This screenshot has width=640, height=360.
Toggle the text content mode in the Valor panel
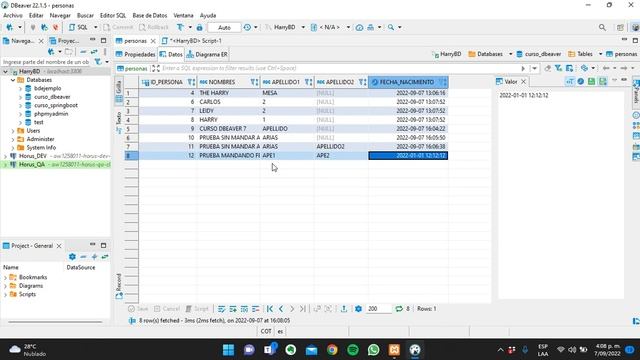click(570, 82)
